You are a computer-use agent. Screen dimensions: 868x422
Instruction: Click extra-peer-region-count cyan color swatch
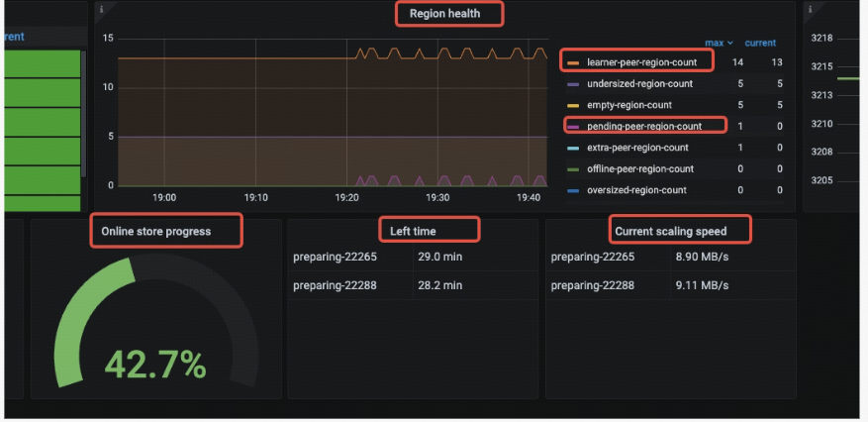pyautogui.click(x=573, y=148)
